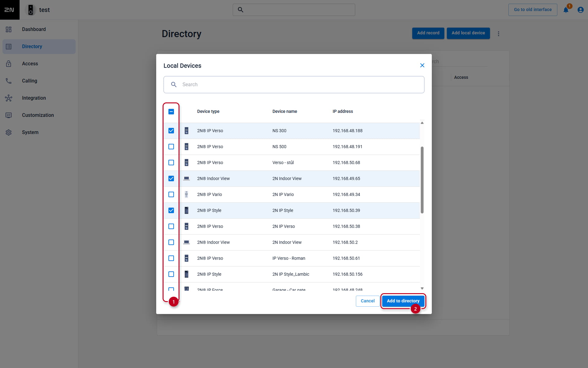Image resolution: width=588 pixels, height=368 pixels.
Task: Click the Cancel button
Action: [x=367, y=301]
